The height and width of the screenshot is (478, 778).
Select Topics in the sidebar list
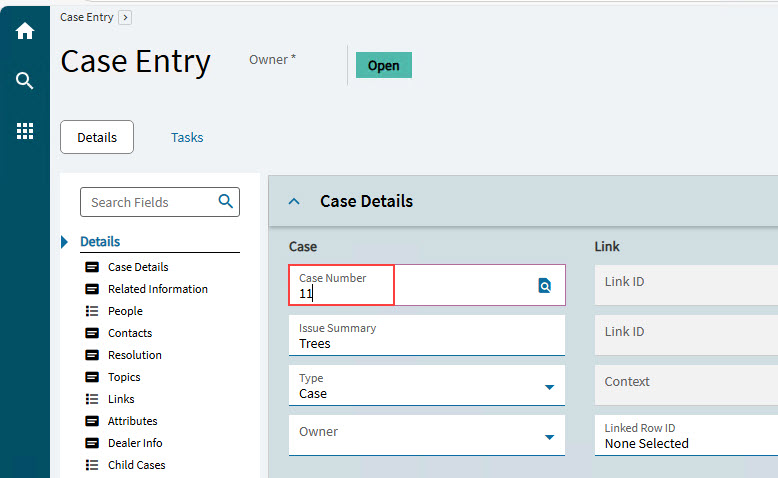click(x=124, y=377)
